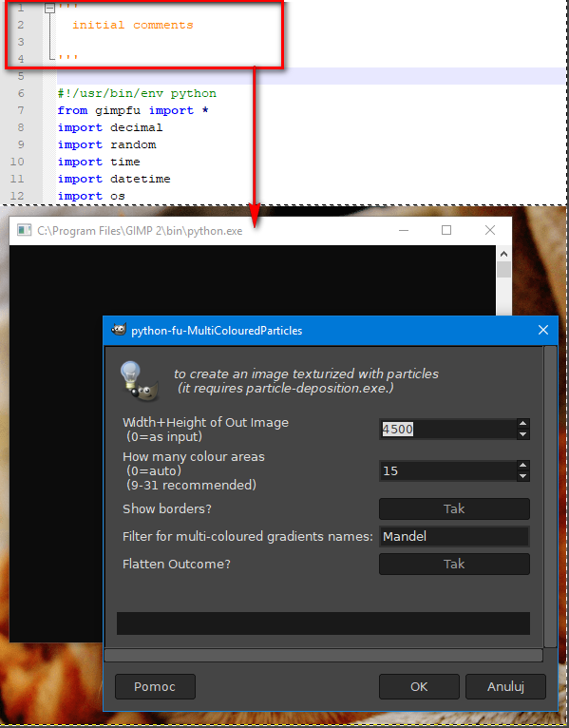Increase colour areas count with up arrow
This screenshot has width=569, height=728.
523,465
